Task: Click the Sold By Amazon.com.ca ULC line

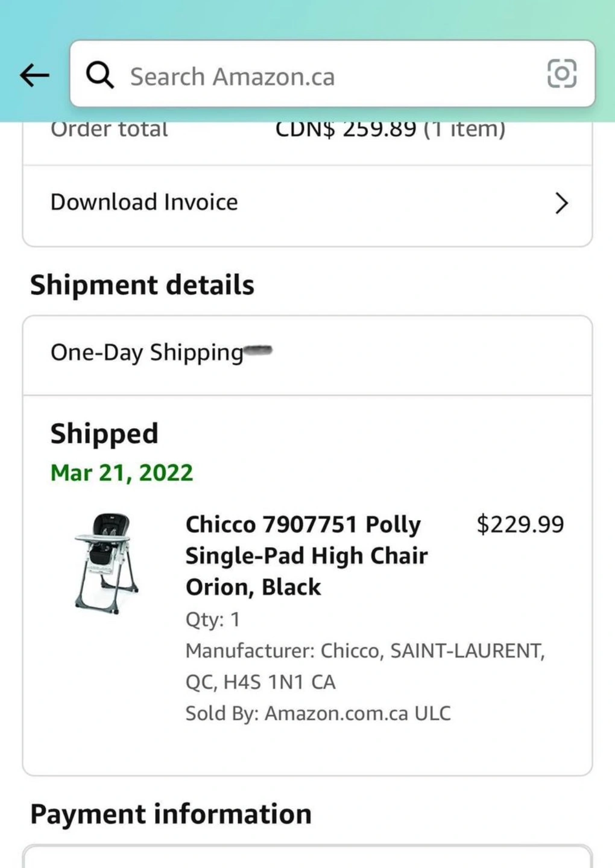Action: click(x=318, y=714)
